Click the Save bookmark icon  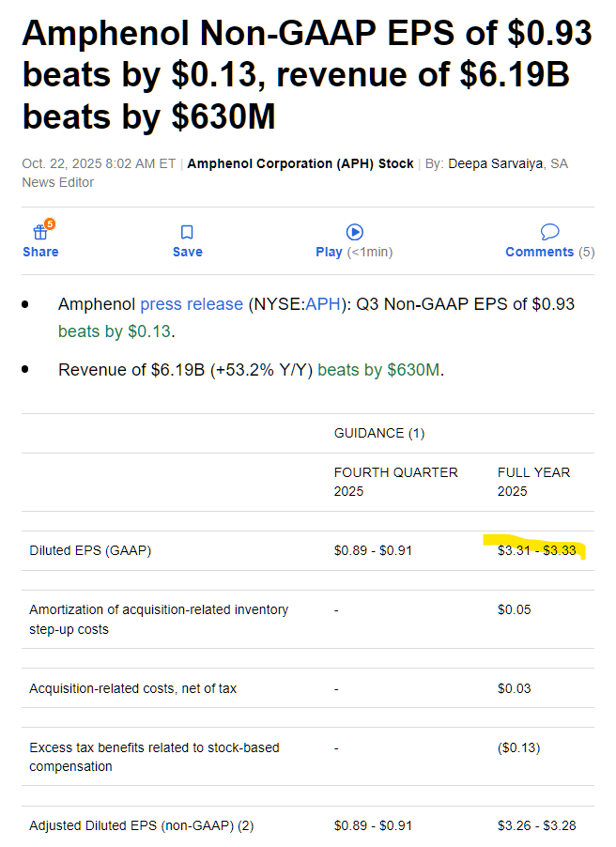click(187, 232)
